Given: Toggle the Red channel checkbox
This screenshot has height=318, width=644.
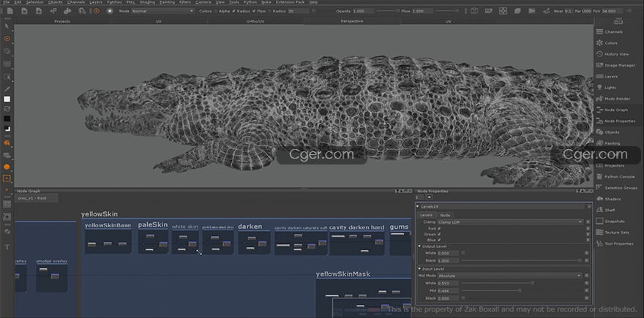Looking at the screenshot, I should coord(440,228).
